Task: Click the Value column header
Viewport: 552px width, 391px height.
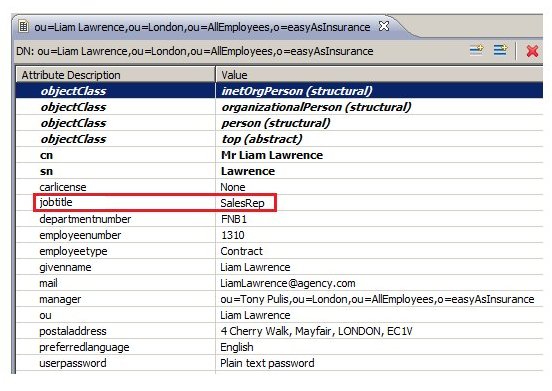Action: [x=379, y=75]
